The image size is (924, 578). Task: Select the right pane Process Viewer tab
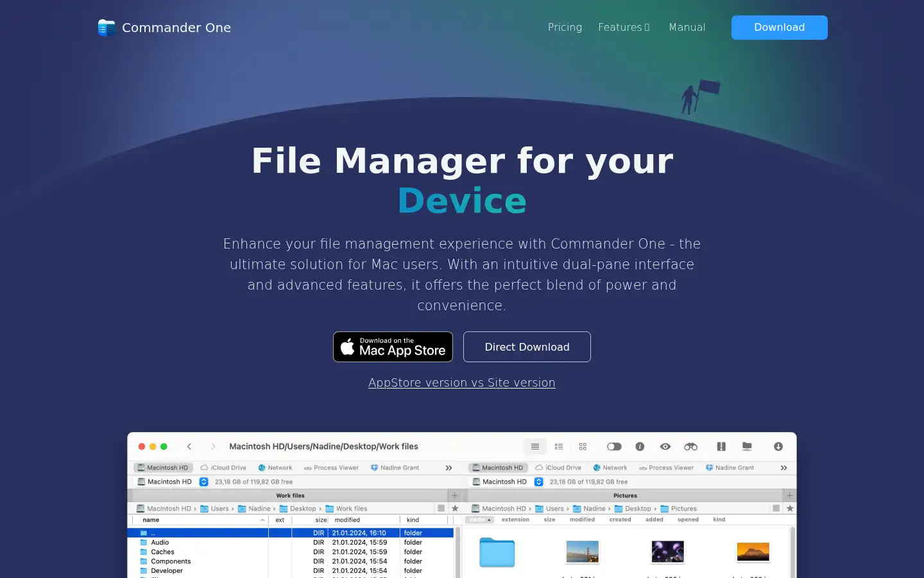coord(666,468)
